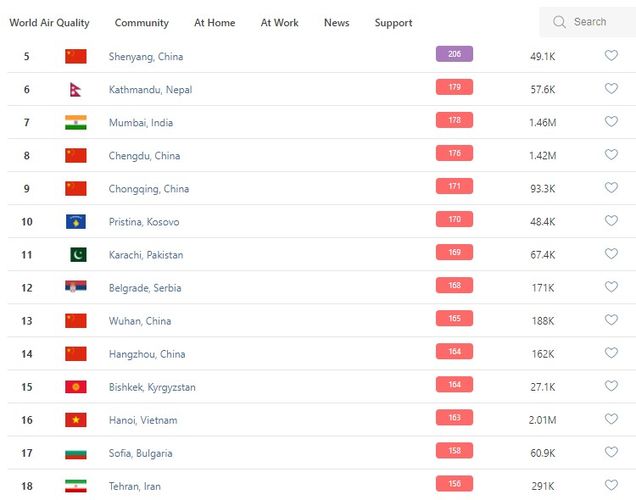
Task: Click the Pakistan flag beside Karachi
Action: [x=77, y=254]
